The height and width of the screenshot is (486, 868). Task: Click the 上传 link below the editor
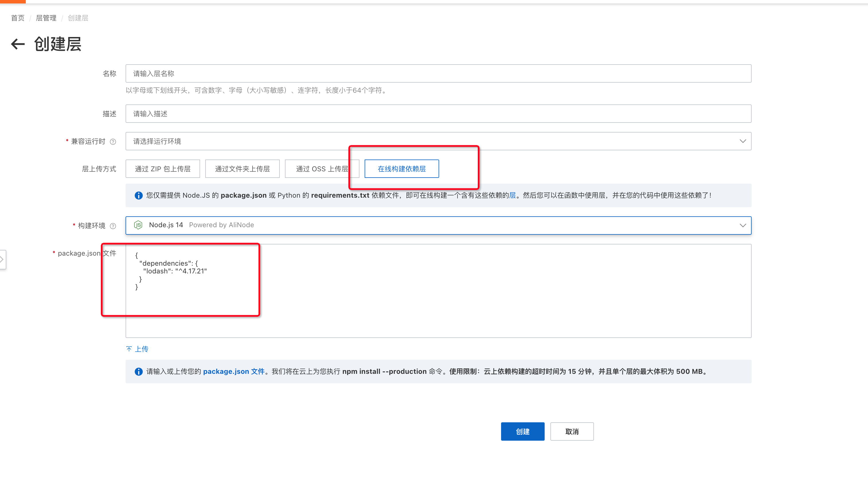tap(142, 349)
